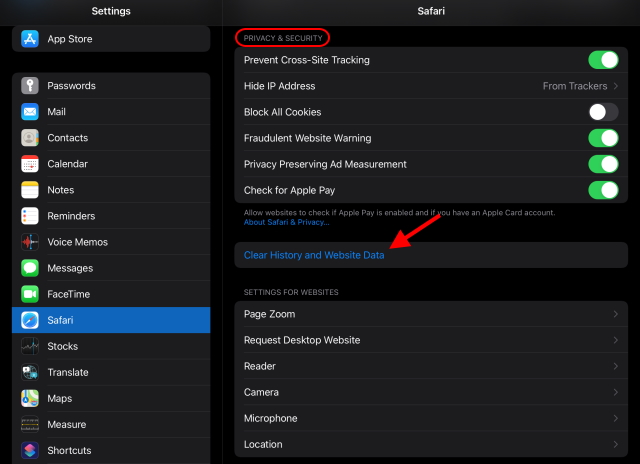
Task: Tap the Location row label
Action: click(x=263, y=444)
